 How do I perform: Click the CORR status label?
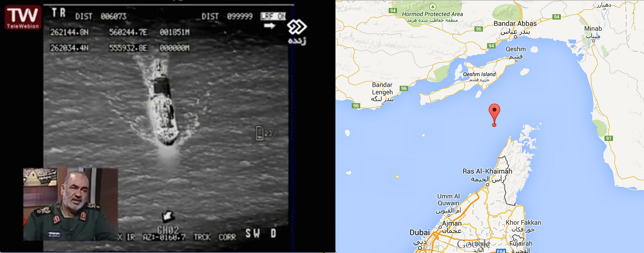coord(227,237)
